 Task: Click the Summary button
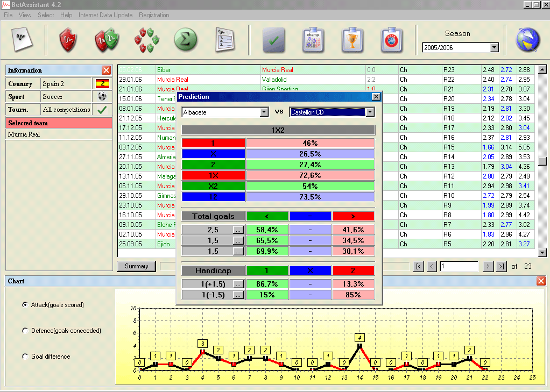136,266
